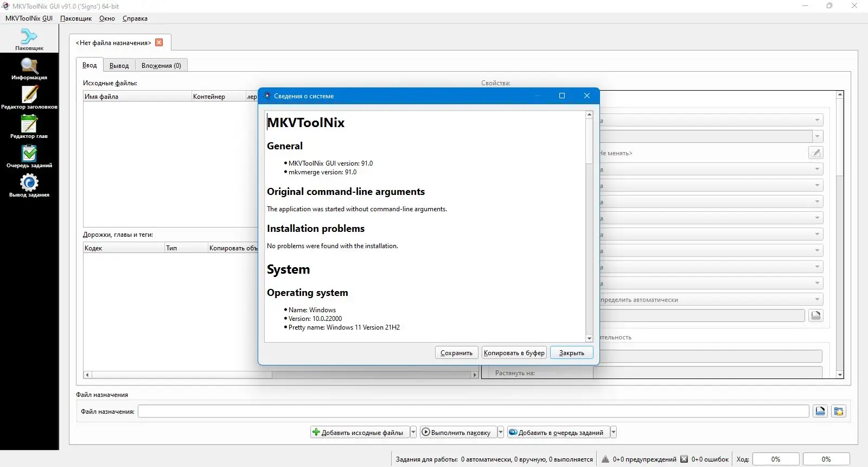
Task: Click Добавить в очередь заданий button
Action: 558,432
